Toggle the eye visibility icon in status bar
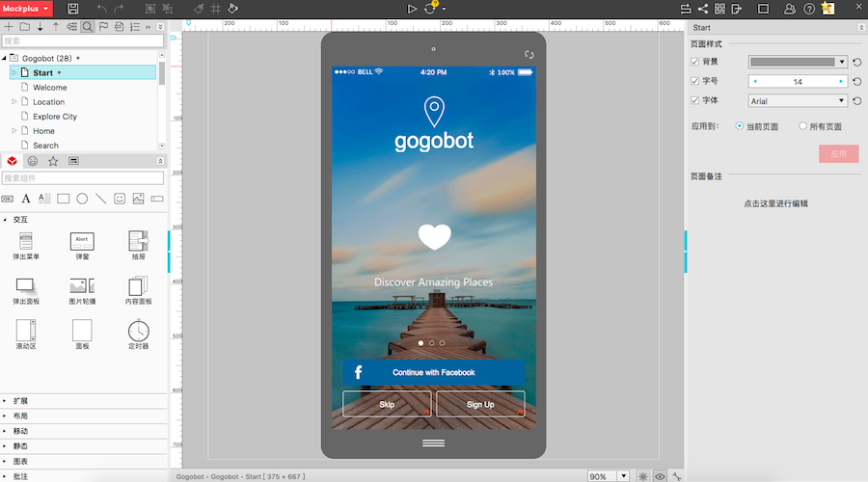This screenshot has width=868, height=482. (660, 476)
